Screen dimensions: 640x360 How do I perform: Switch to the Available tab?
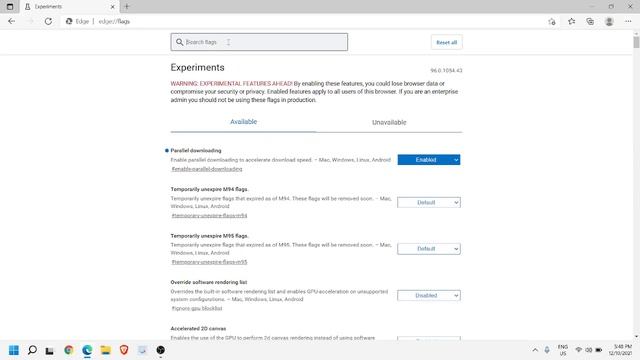[x=243, y=122]
